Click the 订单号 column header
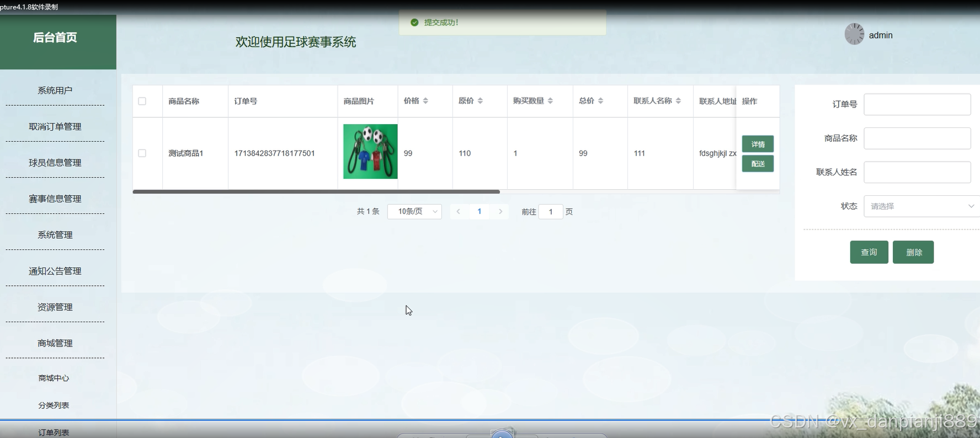 (x=246, y=101)
